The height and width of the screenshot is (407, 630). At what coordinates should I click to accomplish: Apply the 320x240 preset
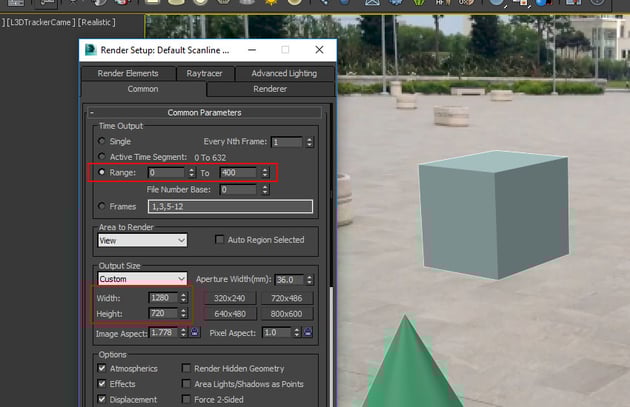click(x=230, y=298)
